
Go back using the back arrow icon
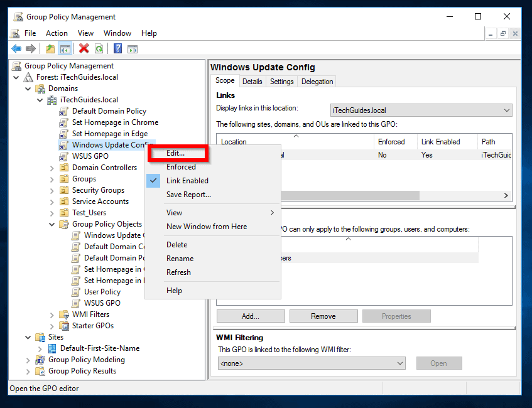coord(16,48)
